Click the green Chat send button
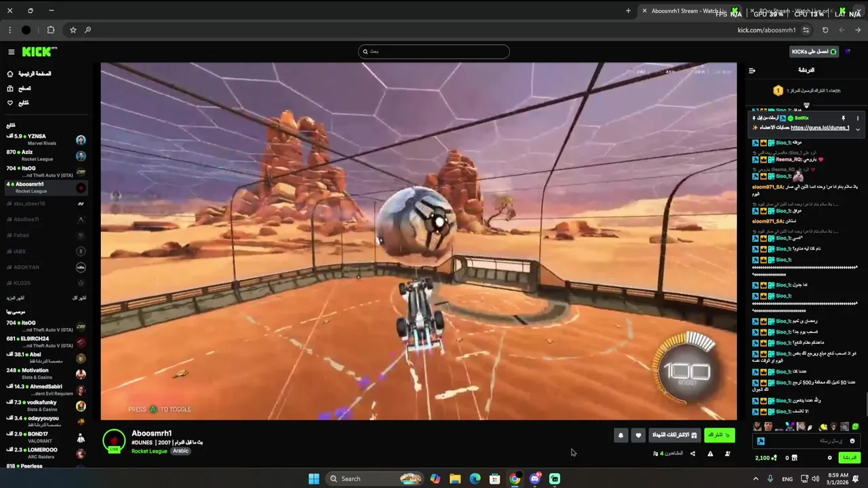Viewport: 868px width, 488px height. 850,458
